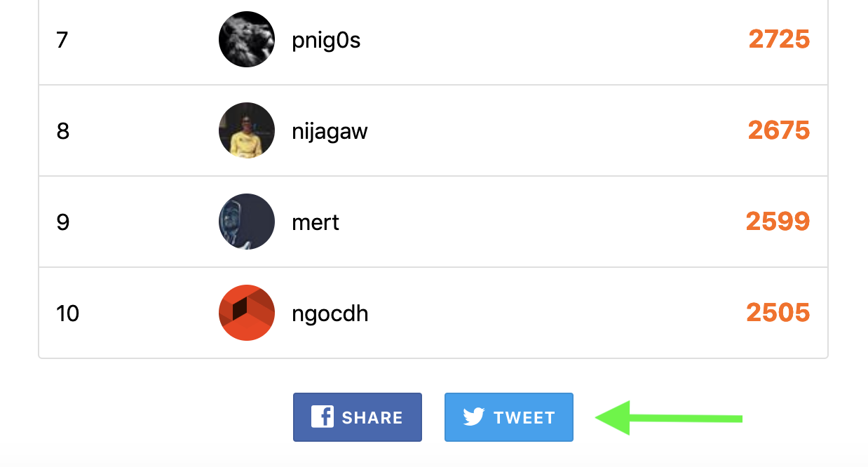868x467 pixels.
Task: Select score 2675 for nijagaw
Action: (779, 130)
